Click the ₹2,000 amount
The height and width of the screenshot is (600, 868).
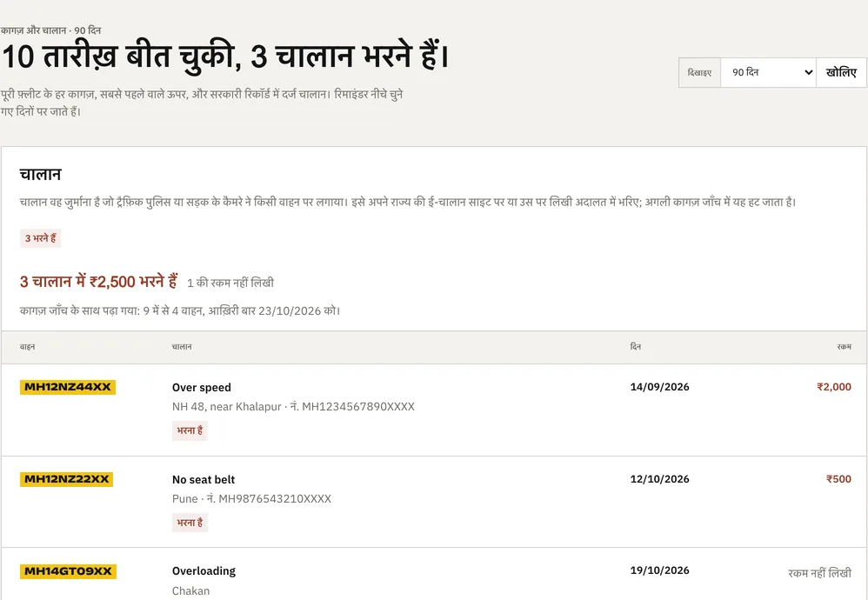click(x=834, y=387)
